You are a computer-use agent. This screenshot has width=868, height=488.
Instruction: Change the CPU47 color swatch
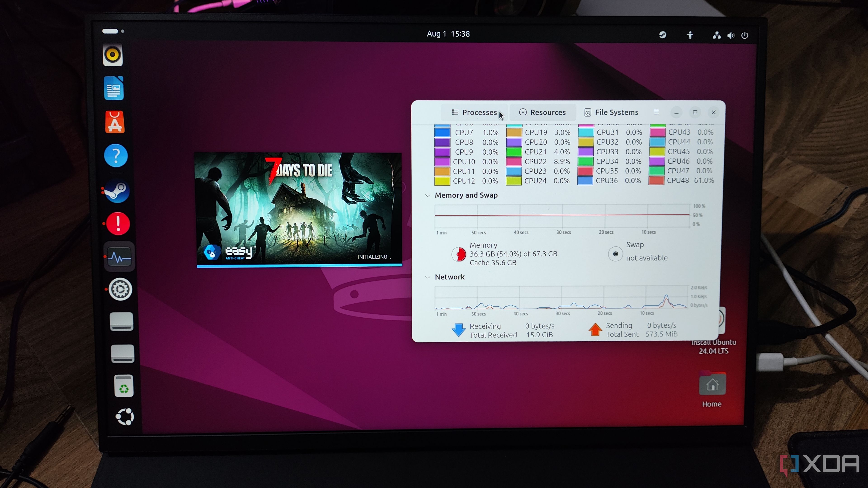pyautogui.click(x=656, y=171)
